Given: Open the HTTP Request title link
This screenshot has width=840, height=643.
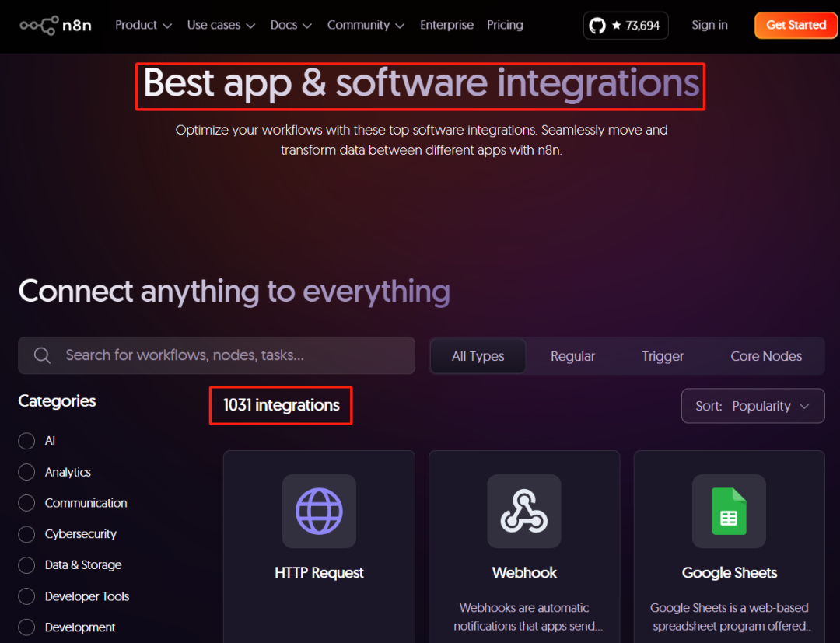Looking at the screenshot, I should tap(320, 573).
